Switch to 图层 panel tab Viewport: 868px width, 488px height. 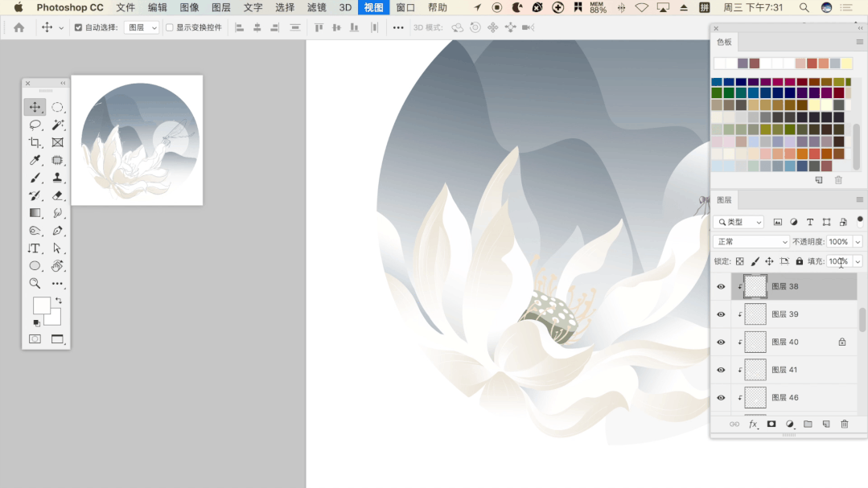[724, 199]
